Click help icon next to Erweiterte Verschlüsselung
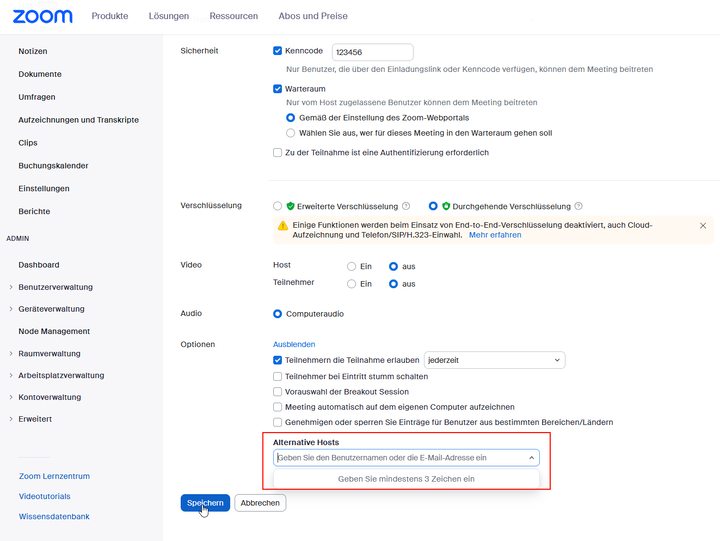Screen dimensions: 720x541 406,206
